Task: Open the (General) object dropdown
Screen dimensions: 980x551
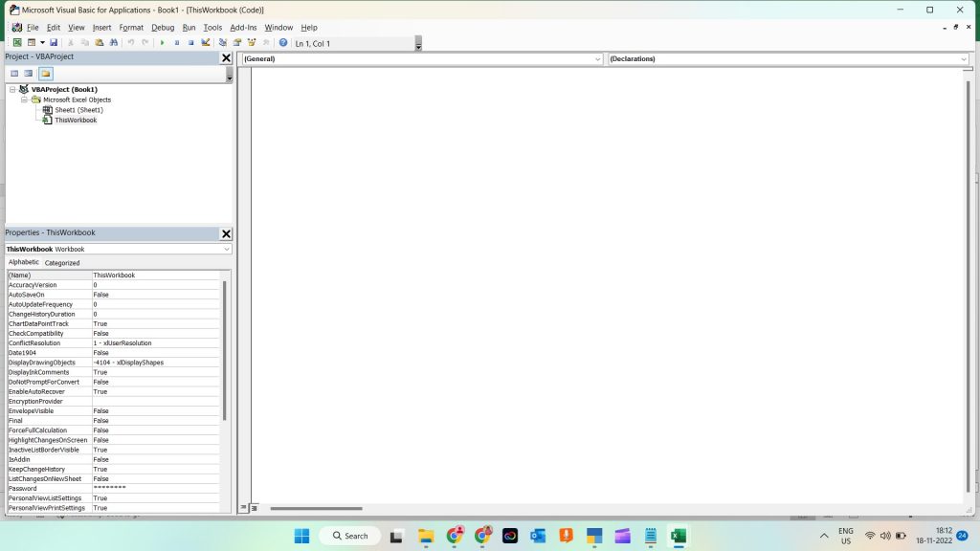Action: click(x=422, y=58)
